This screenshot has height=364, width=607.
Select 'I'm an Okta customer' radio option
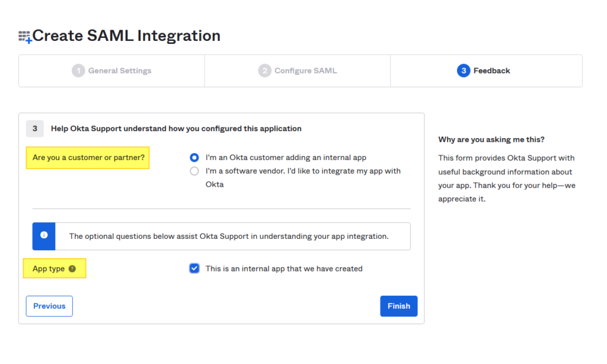click(x=194, y=158)
